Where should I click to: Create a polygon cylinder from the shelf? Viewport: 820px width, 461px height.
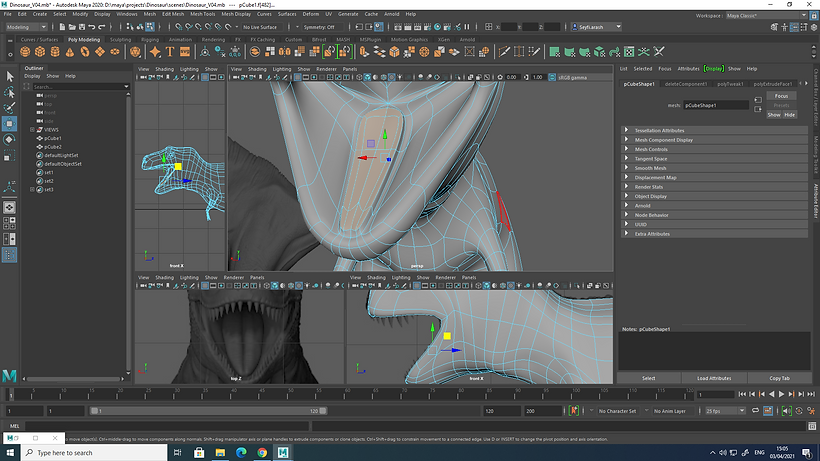(55, 52)
